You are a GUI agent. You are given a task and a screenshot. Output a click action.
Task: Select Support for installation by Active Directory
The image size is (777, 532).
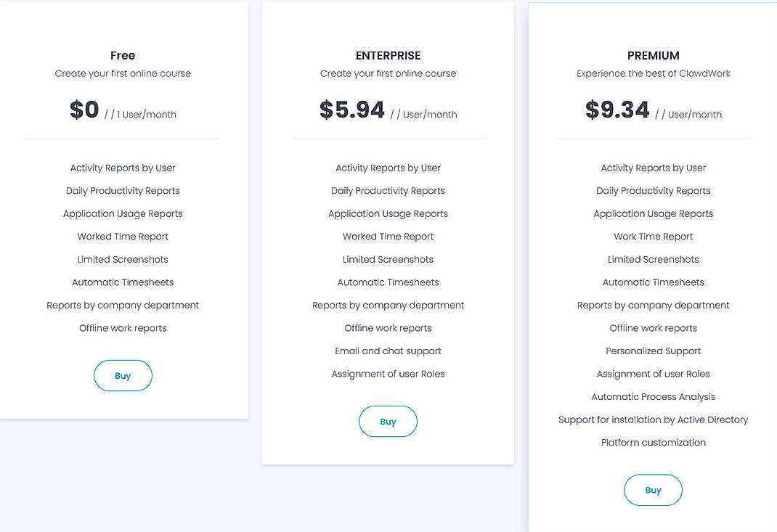click(x=653, y=420)
